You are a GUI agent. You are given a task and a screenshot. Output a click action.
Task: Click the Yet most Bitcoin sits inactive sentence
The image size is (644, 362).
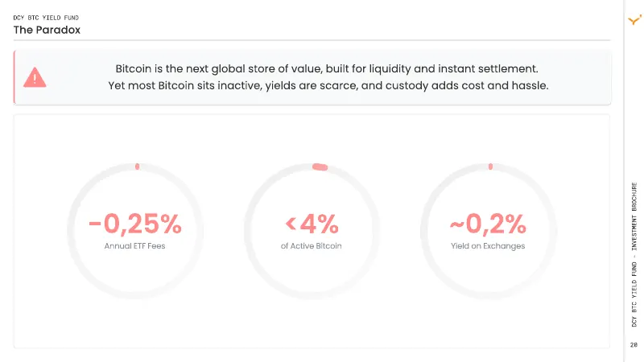tap(328, 85)
